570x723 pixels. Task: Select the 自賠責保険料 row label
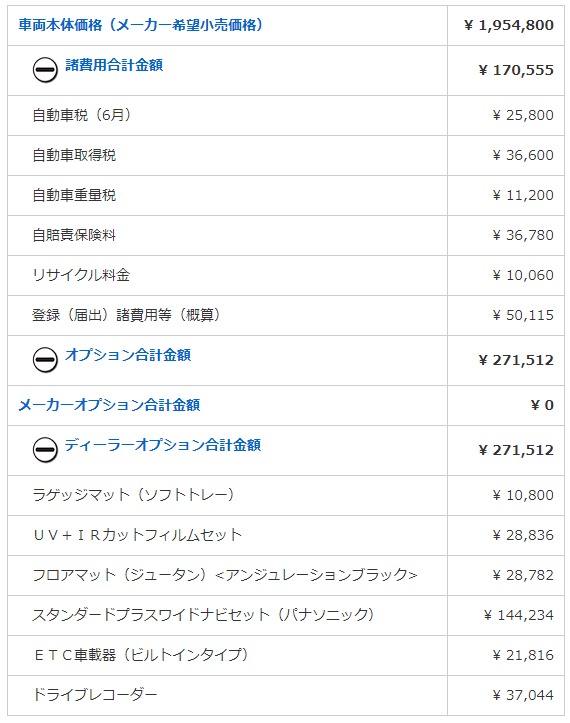[74, 235]
